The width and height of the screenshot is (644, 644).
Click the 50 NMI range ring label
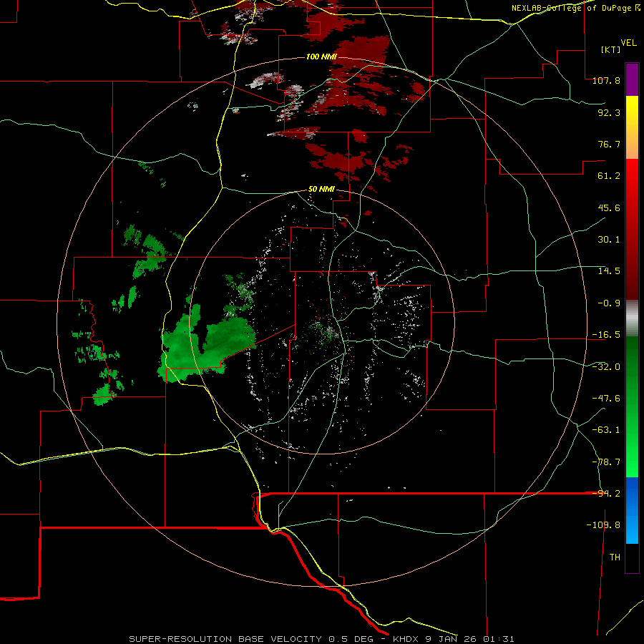(321, 190)
